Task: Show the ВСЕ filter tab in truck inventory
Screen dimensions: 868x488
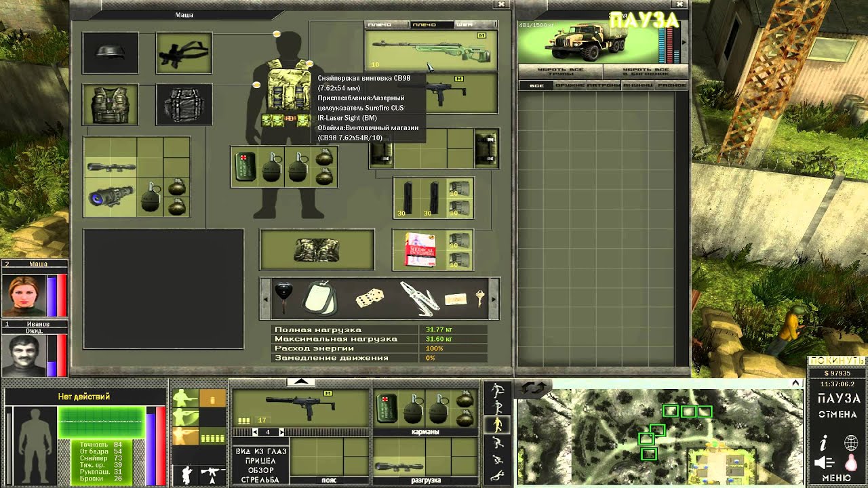Action: click(536, 85)
